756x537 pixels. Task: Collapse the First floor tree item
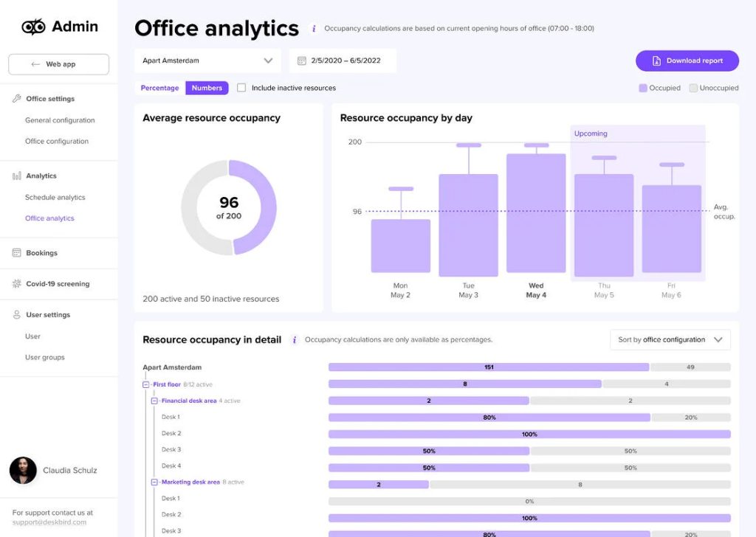[145, 384]
